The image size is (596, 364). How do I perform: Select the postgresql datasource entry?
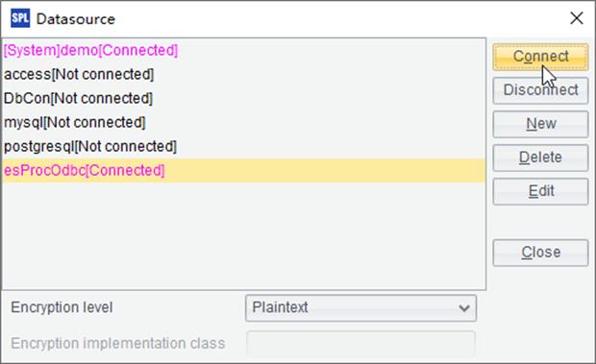243,146
